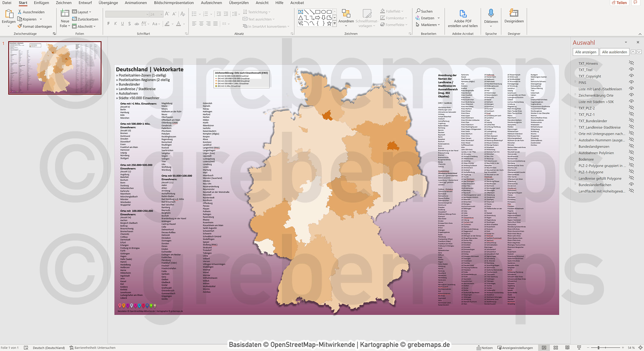This screenshot has height=351, width=644.
Task: Click the Alle ausblenden button
Action: coord(614,52)
